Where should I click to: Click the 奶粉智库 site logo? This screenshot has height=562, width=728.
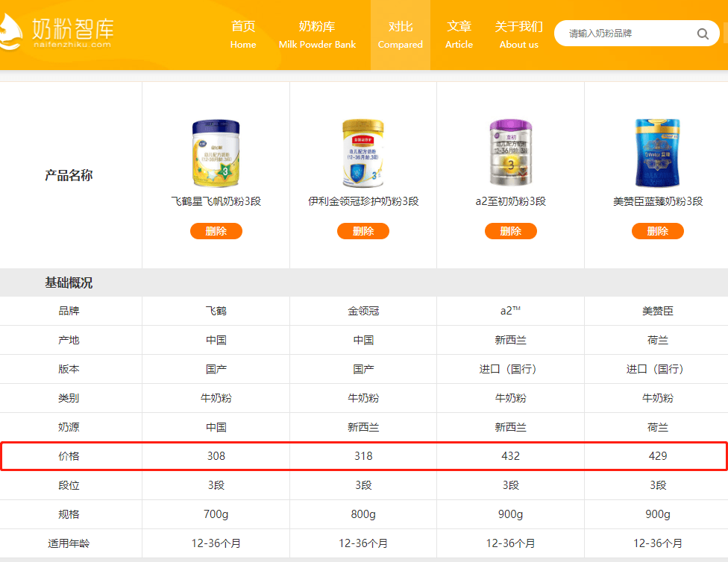pyautogui.click(x=57, y=31)
